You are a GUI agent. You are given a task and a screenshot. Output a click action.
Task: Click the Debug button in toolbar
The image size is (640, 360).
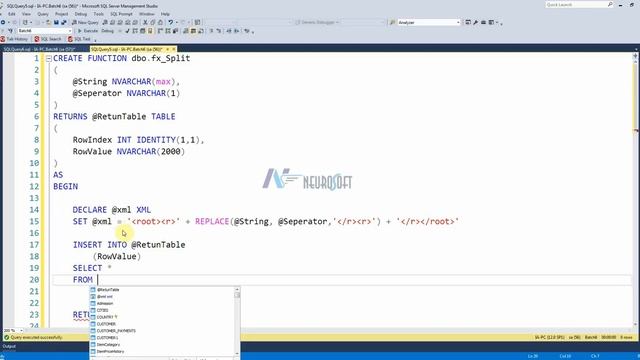(x=107, y=31)
